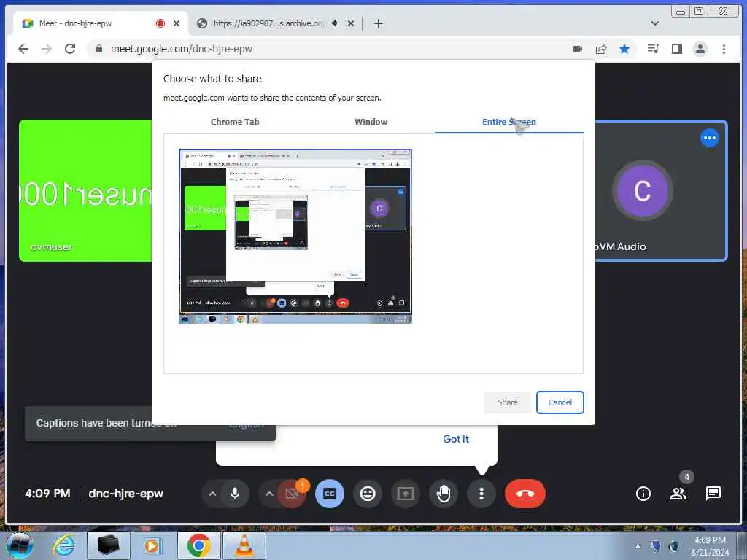
Task: Go forward in browser history
Action: tap(47, 49)
